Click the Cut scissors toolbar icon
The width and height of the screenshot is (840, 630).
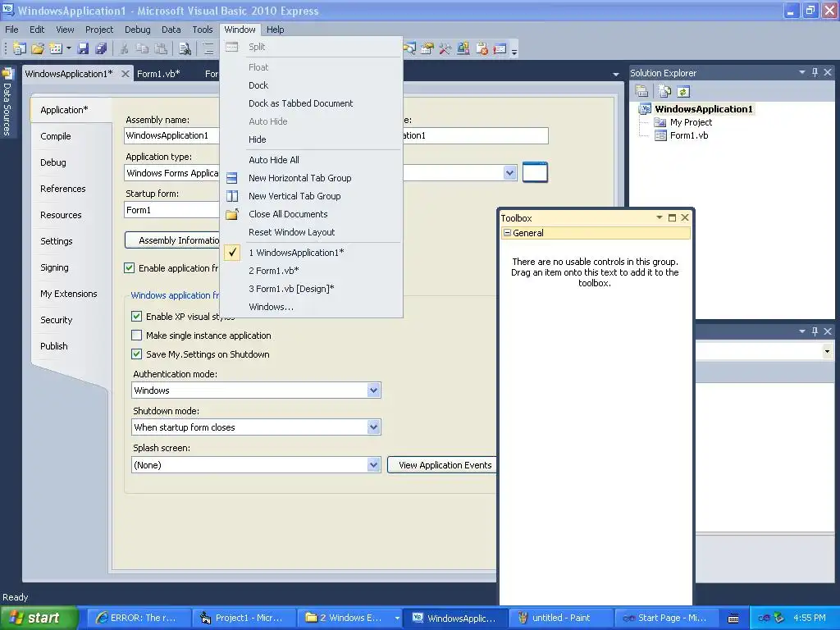coord(125,48)
